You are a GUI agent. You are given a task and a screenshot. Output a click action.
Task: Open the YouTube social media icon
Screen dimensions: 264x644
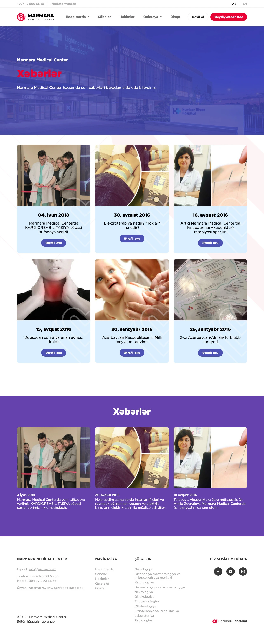pos(231,572)
